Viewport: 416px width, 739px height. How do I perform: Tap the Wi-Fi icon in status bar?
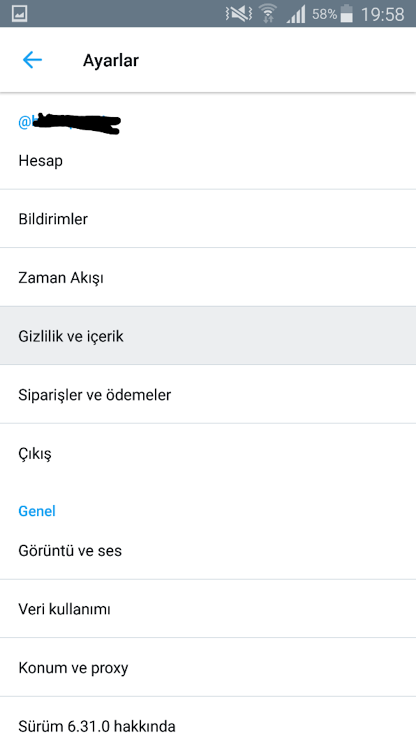268,13
